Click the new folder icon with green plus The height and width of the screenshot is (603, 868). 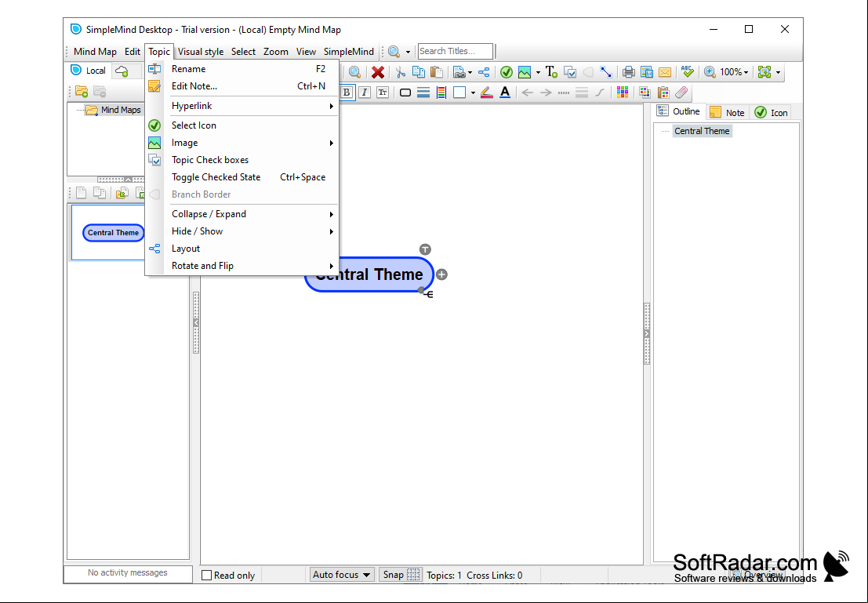pyautogui.click(x=82, y=92)
